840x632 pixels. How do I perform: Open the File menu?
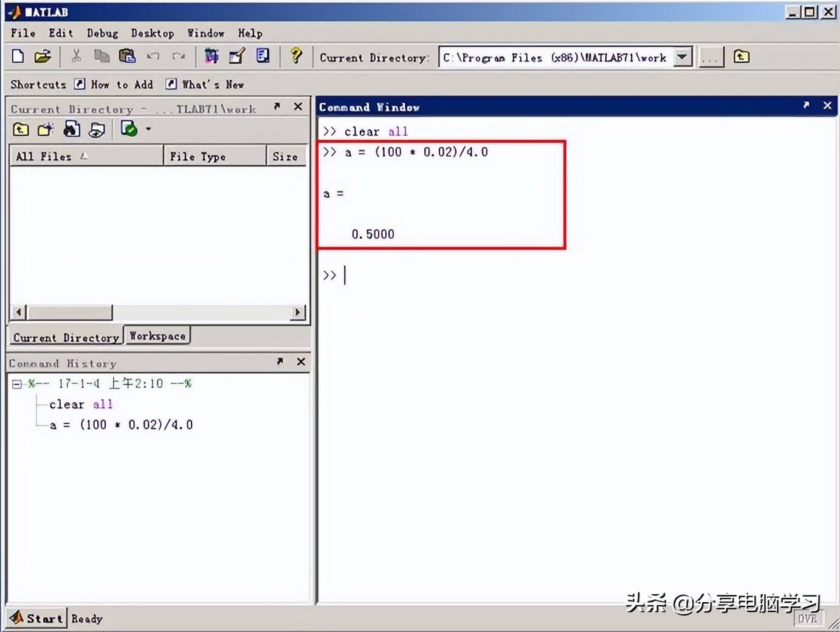click(23, 33)
